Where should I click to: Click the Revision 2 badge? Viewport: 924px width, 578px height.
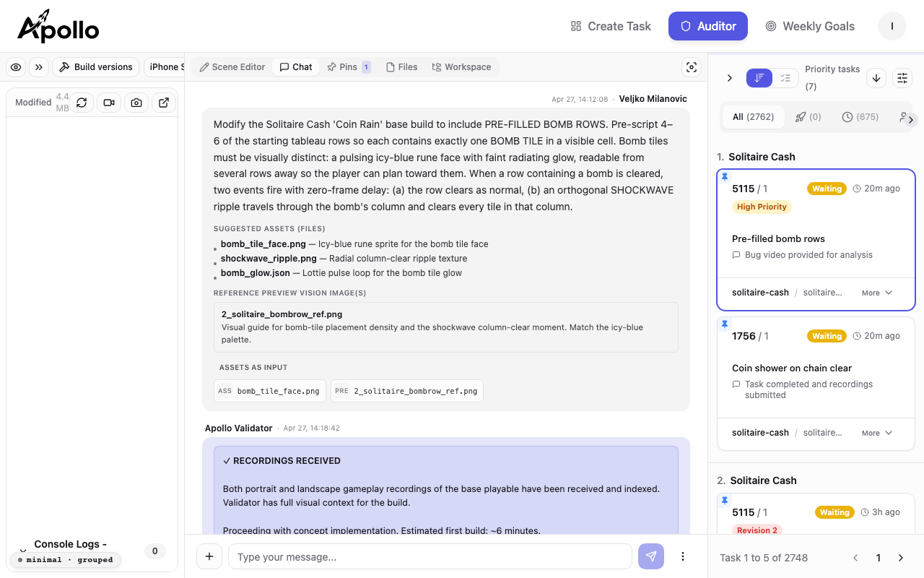click(757, 530)
